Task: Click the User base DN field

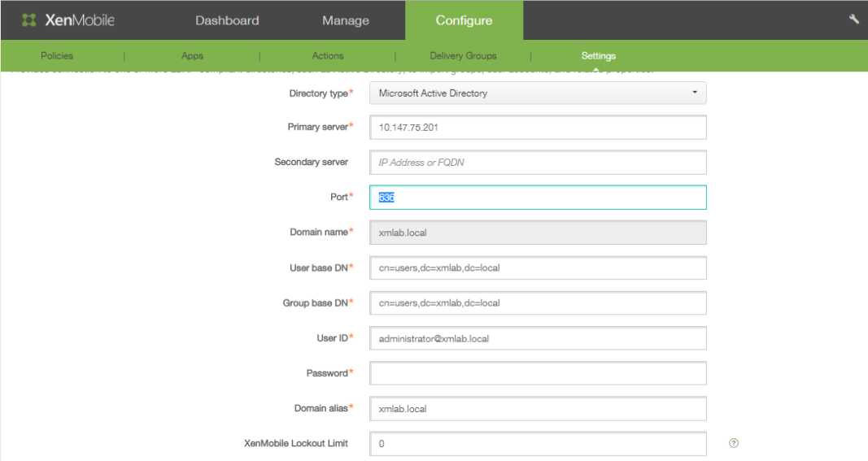Action: (537, 267)
